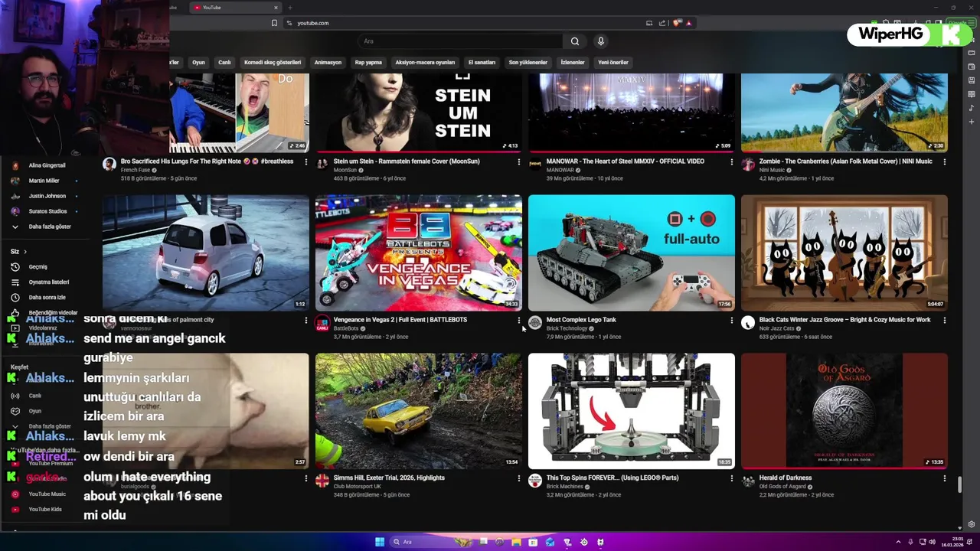Open more options for Black Cats Winter Jazz
The height and width of the screenshot is (551, 980).
tap(944, 320)
